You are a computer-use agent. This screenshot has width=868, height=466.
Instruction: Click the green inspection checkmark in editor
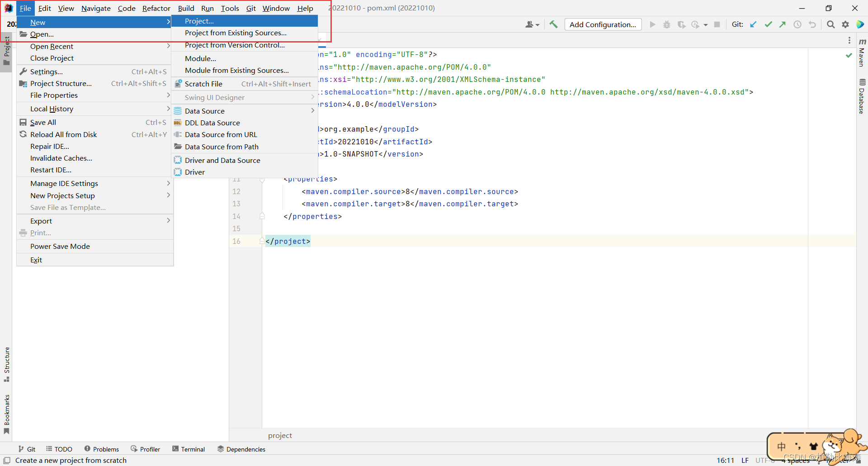pyautogui.click(x=849, y=55)
